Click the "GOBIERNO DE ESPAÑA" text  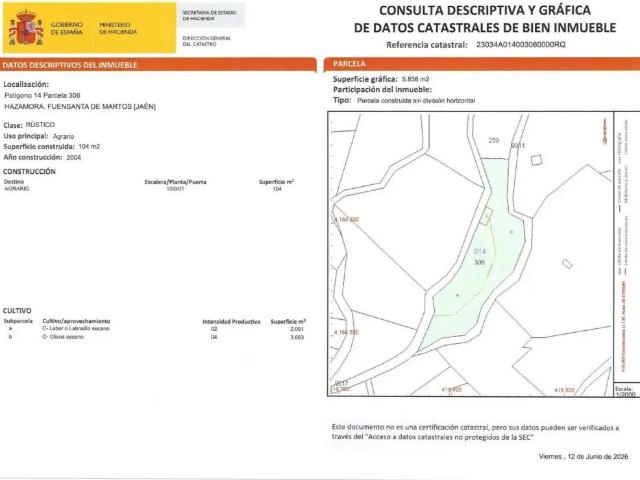67,28
